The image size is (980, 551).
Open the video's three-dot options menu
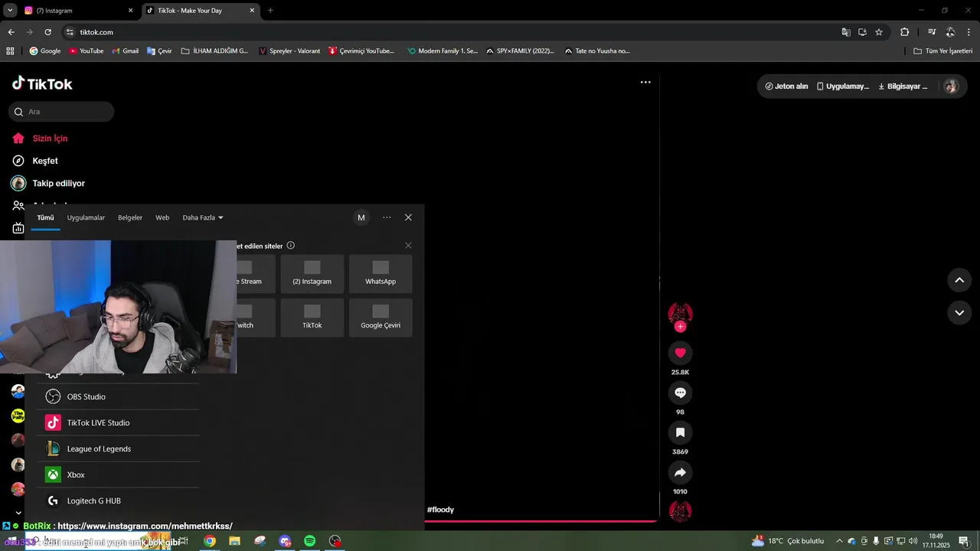[645, 82]
